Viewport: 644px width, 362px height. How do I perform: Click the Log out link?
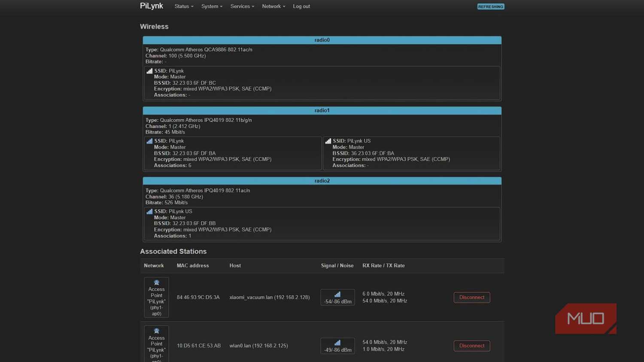301,6
